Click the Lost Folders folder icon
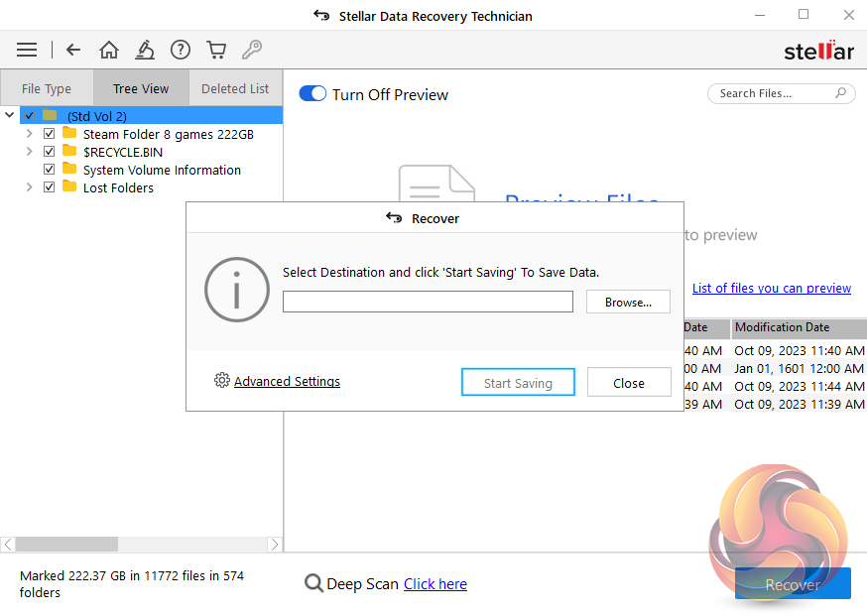This screenshot has height=616, width=867. (x=69, y=186)
